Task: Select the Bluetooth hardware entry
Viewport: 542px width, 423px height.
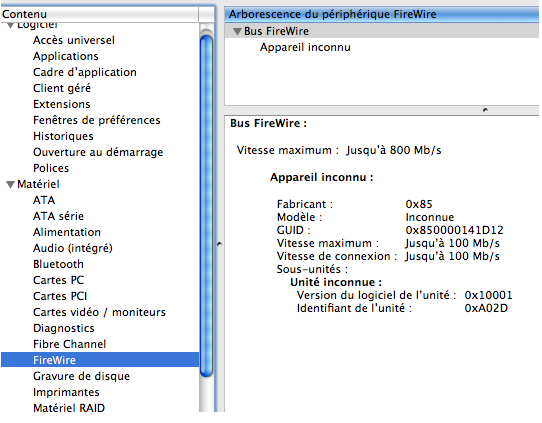Action: [58, 264]
